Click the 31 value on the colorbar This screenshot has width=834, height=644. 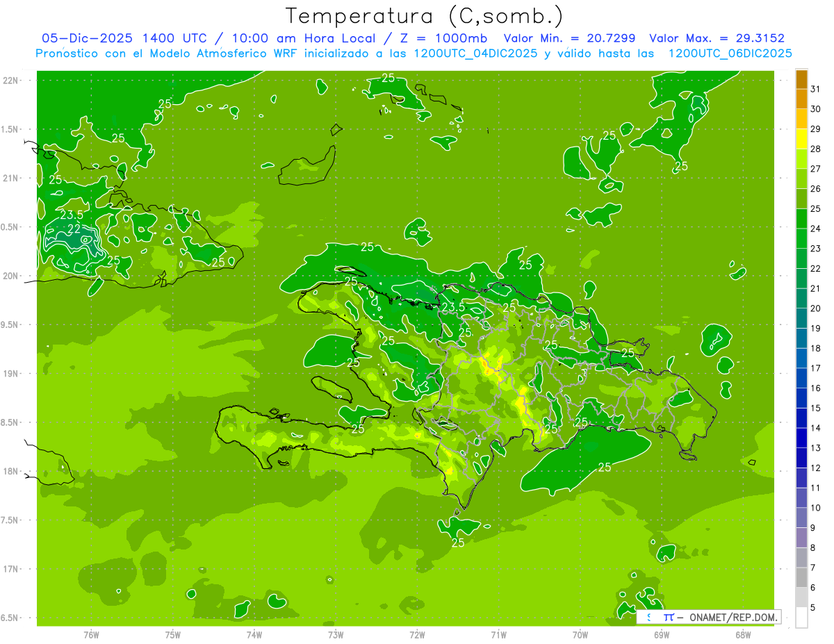[x=816, y=89]
